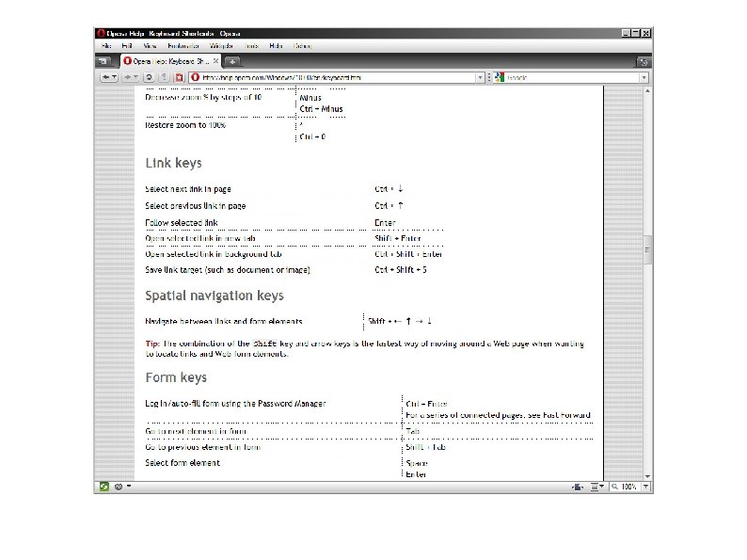Expand the search engine dropdown arrow

click(x=644, y=77)
